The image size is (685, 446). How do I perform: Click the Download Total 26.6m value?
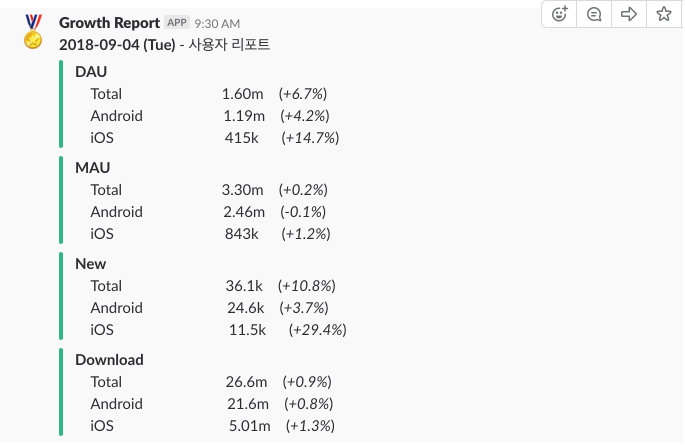coord(246,382)
